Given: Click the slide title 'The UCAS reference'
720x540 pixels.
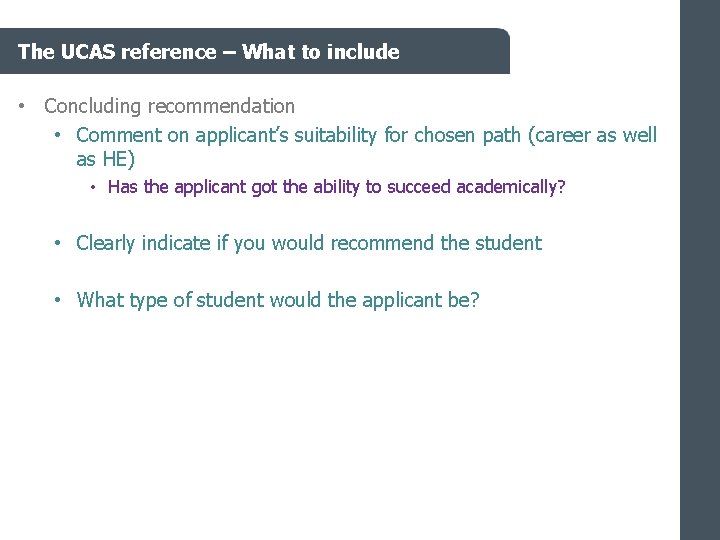Looking at the screenshot, I should pyautogui.click(x=116, y=52).
